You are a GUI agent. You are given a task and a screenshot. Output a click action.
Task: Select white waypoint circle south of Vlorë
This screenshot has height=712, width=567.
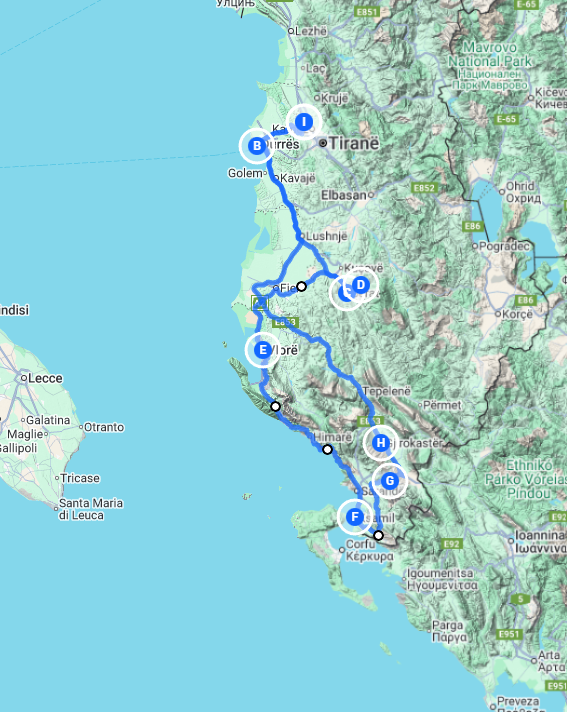pos(275,406)
